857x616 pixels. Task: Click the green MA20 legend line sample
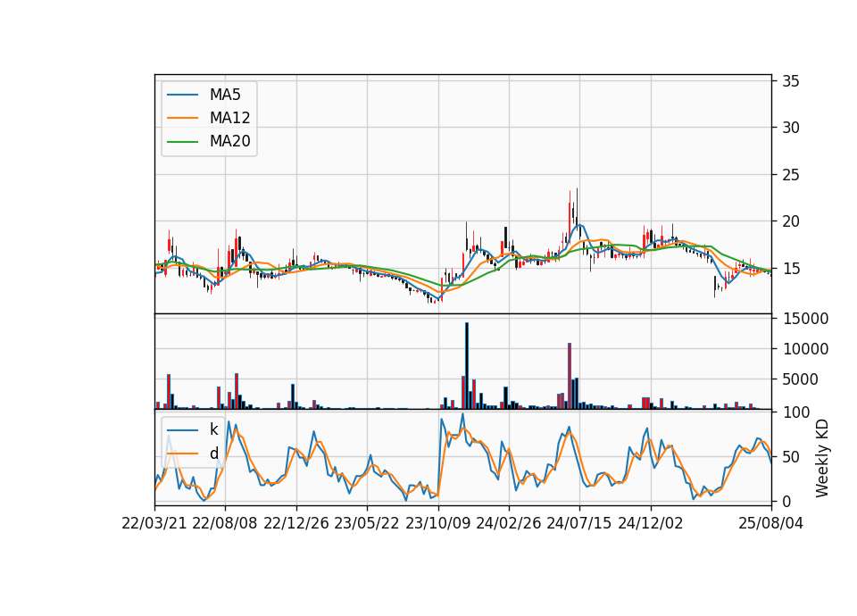pyautogui.click(x=182, y=142)
